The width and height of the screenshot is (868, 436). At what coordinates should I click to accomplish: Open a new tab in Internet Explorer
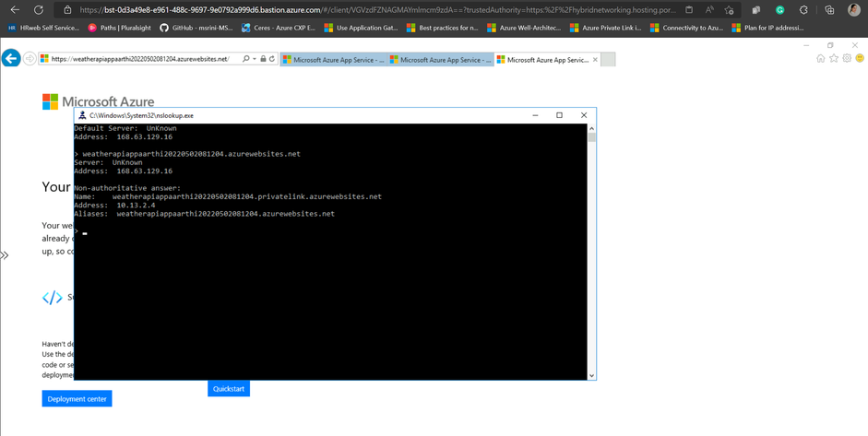(608, 60)
